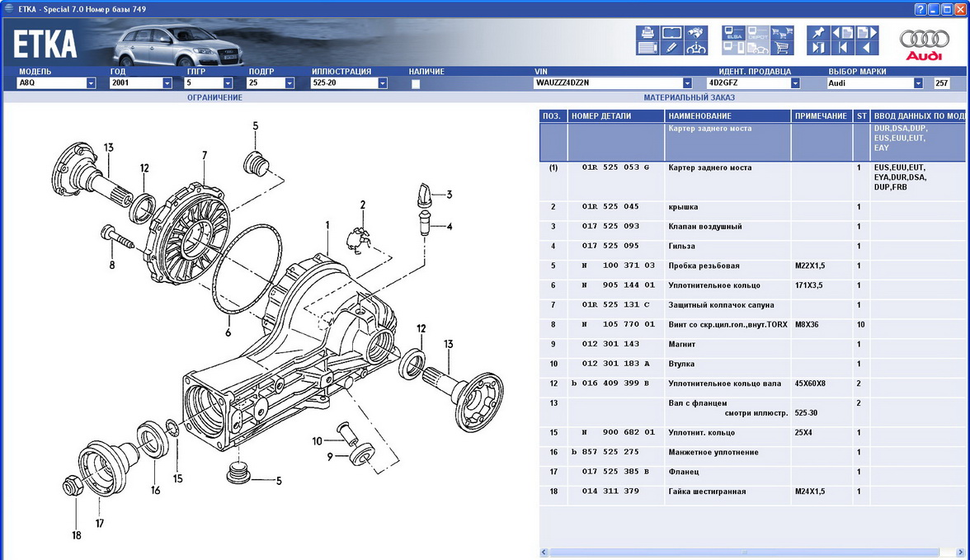Viewport: 970px width, 560px height.
Task: Go to next illustration page icon
Action: pos(868,33)
